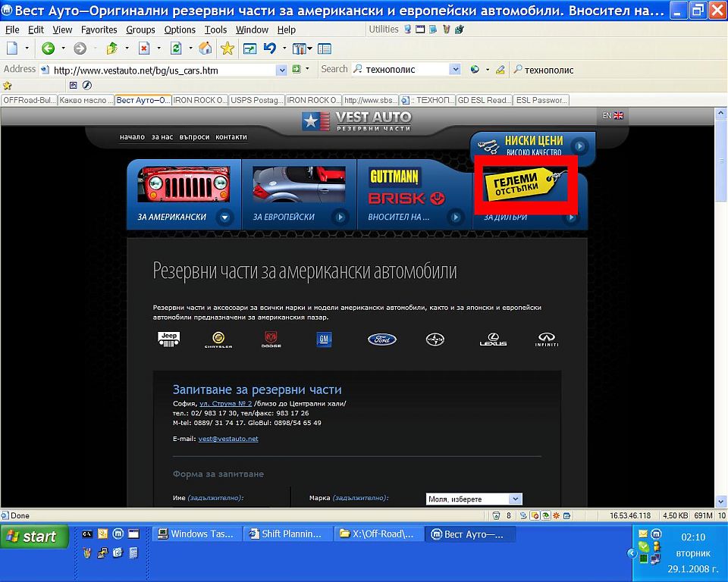Click the full screen view toolbar icon
The image size is (728, 582).
tap(249, 48)
